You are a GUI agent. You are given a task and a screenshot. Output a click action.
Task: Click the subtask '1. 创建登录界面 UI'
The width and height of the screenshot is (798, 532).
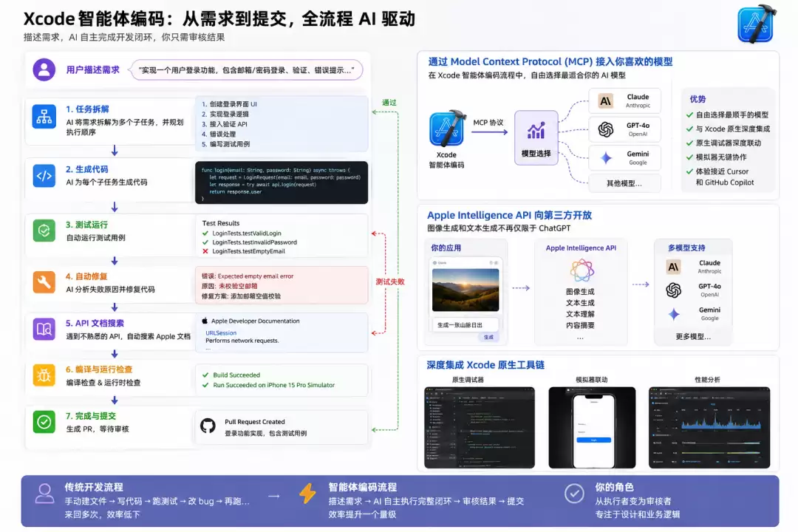click(230, 104)
